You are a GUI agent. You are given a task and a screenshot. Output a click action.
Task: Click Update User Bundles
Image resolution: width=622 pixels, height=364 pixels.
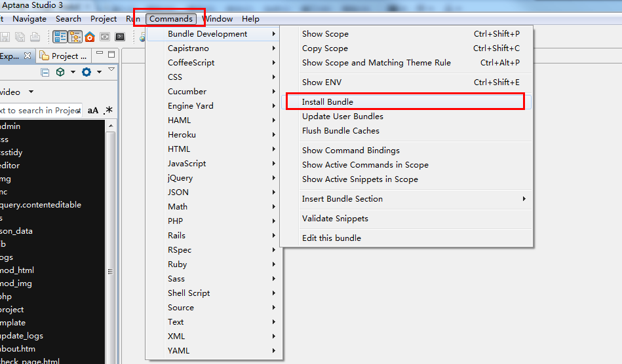pos(406,117)
